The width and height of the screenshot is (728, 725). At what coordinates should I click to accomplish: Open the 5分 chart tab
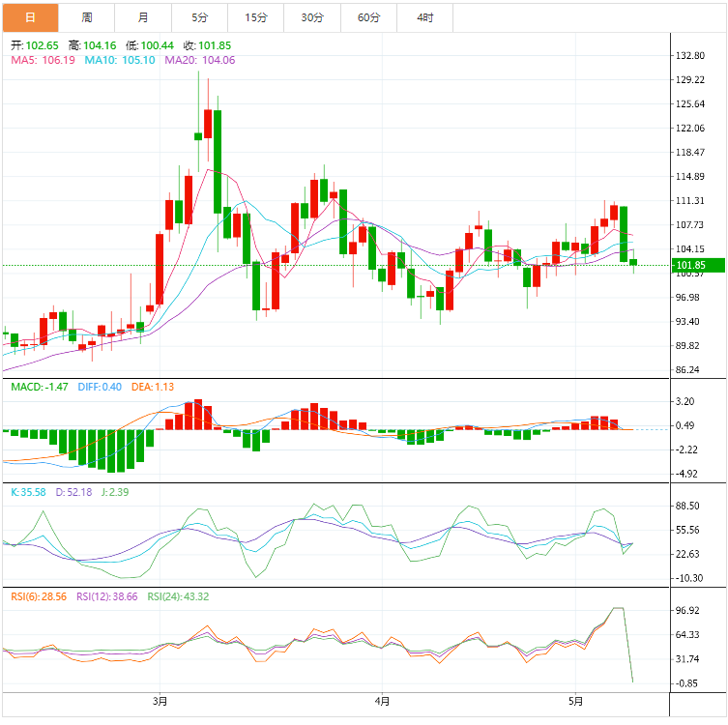point(199,17)
